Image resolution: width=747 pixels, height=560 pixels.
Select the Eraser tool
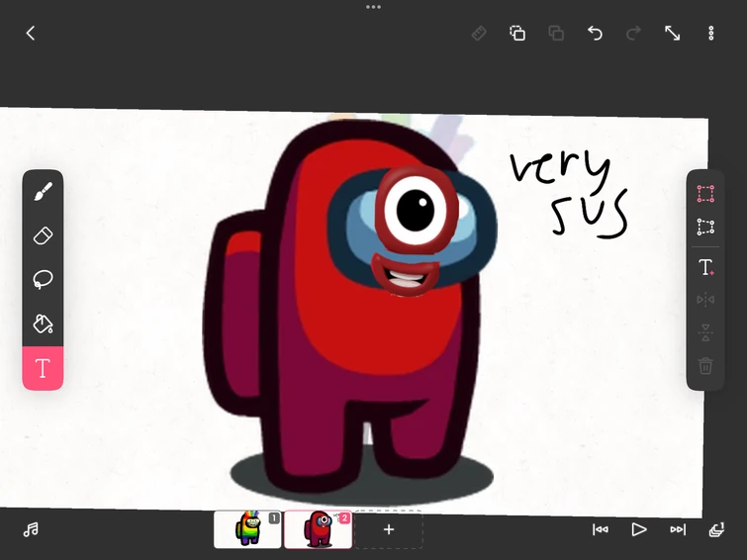coord(43,236)
